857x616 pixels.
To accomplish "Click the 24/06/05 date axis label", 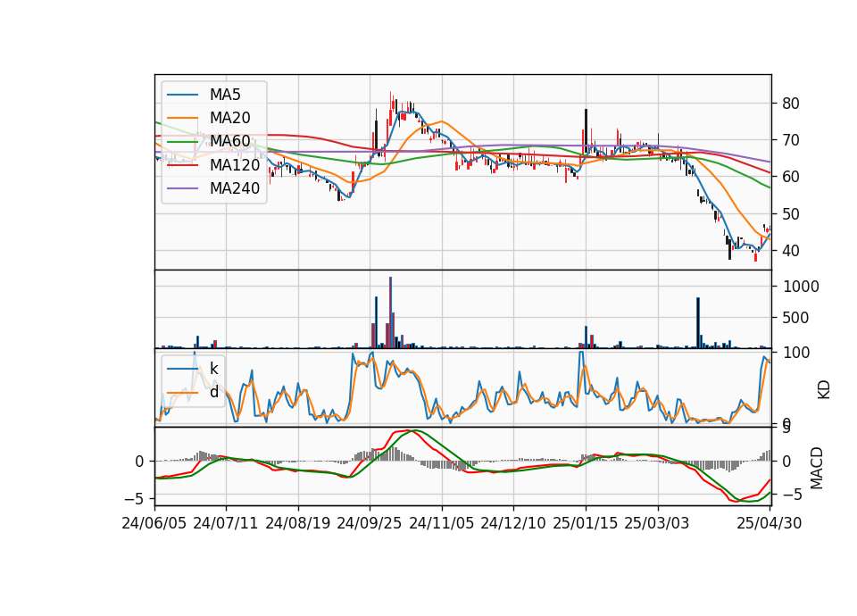I will pyautogui.click(x=154, y=523).
